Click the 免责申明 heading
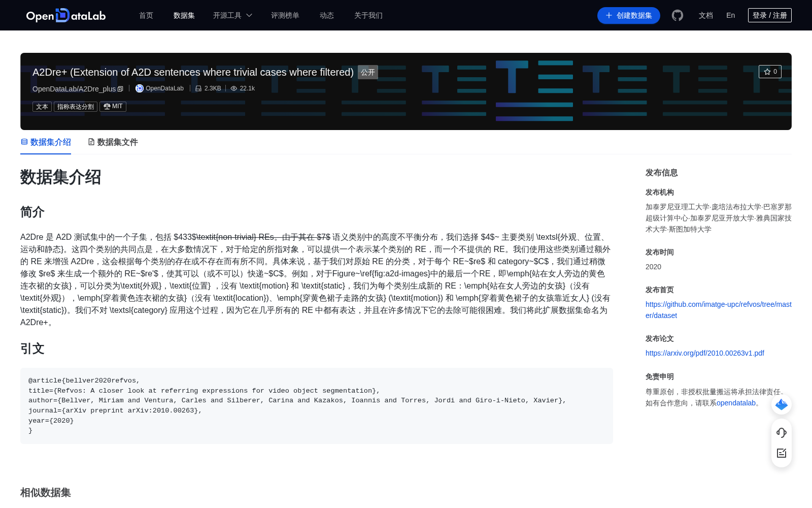The image size is (812, 508). click(x=660, y=376)
